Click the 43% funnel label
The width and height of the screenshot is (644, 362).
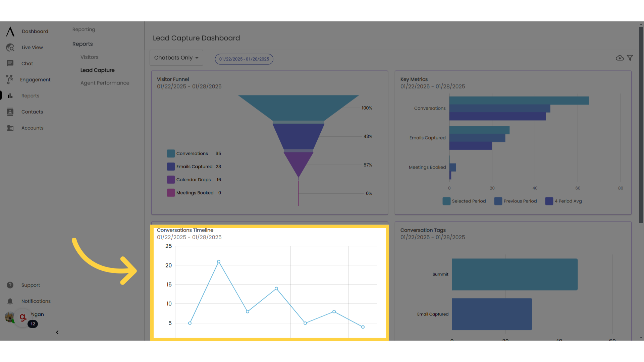368,136
